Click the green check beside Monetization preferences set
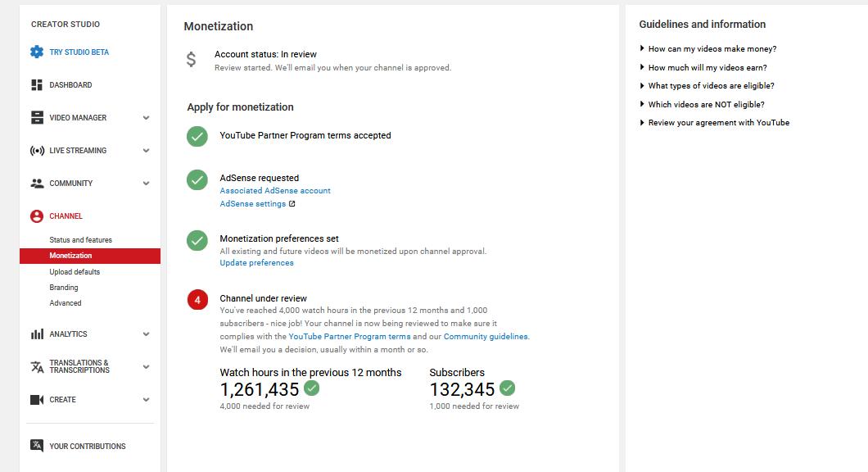The width and height of the screenshot is (868, 472). [x=197, y=240]
